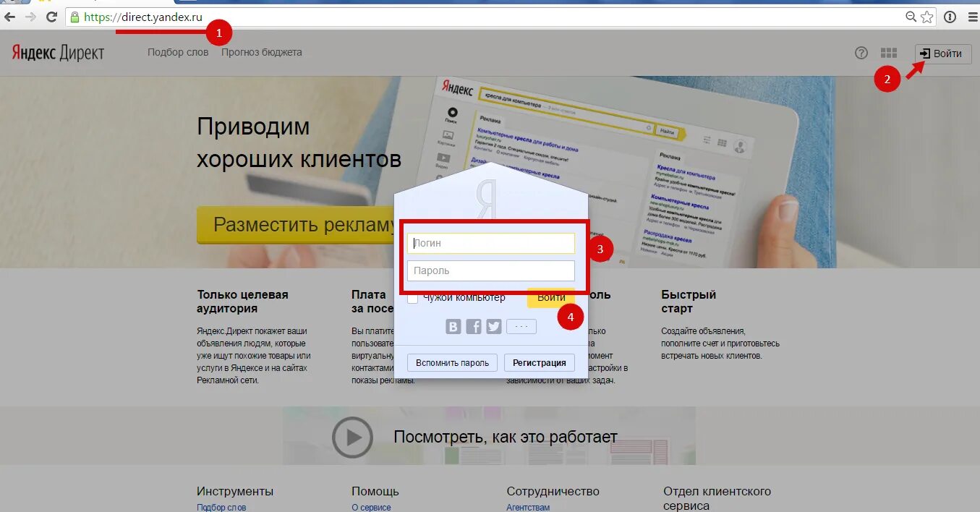Screen dimensions: 980x512
Task: Click the Сотрудничество footer heading
Action: pos(553,491)
